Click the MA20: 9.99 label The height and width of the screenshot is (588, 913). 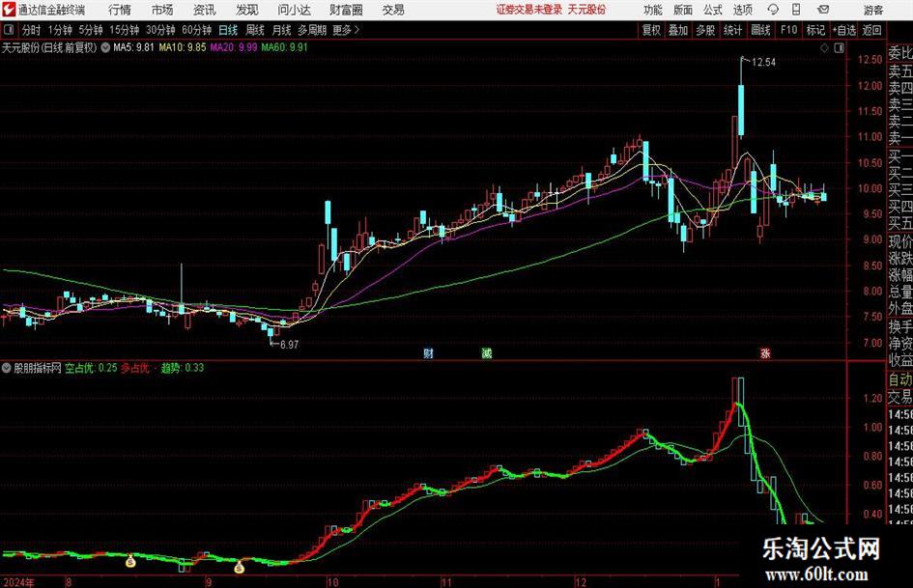pyautogui.click(x=234, y=47)
